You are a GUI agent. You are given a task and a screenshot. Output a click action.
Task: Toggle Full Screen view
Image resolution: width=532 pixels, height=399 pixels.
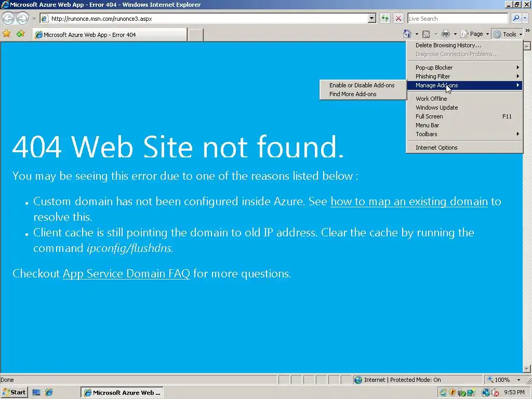pos(464,116)
